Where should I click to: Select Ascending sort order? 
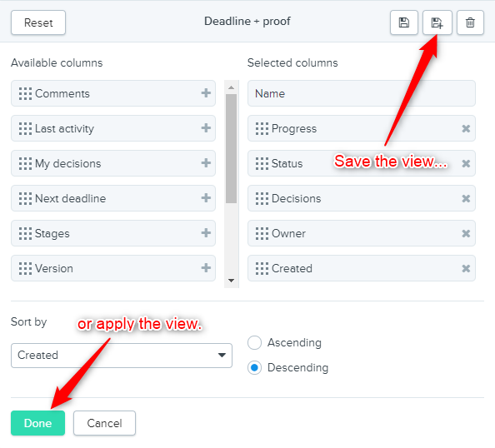[254, 342]
